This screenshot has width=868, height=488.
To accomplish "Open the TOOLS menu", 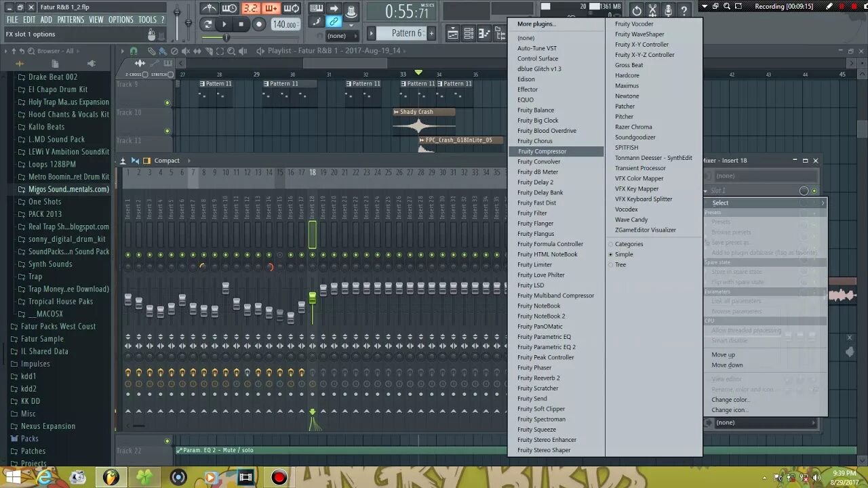I will click(x=147, y=20).
